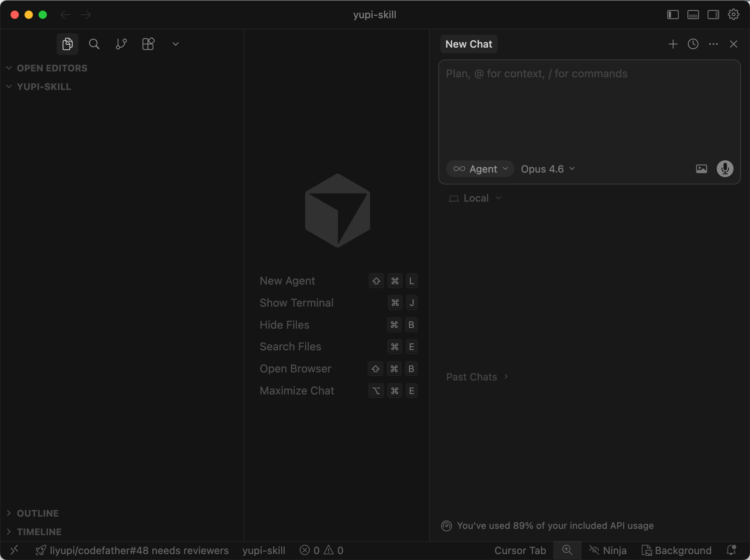Viewport: 750px width, 560px height.
Task: Expand the OUTLINE section
Action: 37,513
